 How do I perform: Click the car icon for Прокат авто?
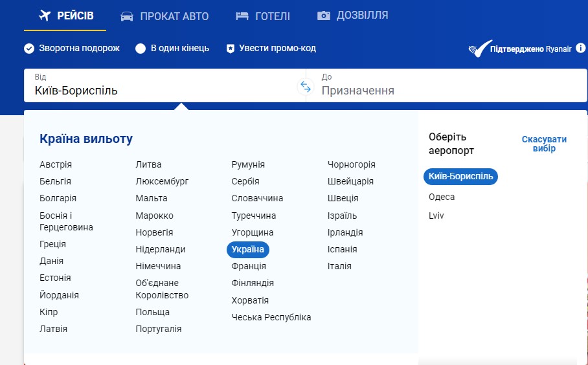tap(127, 16)
